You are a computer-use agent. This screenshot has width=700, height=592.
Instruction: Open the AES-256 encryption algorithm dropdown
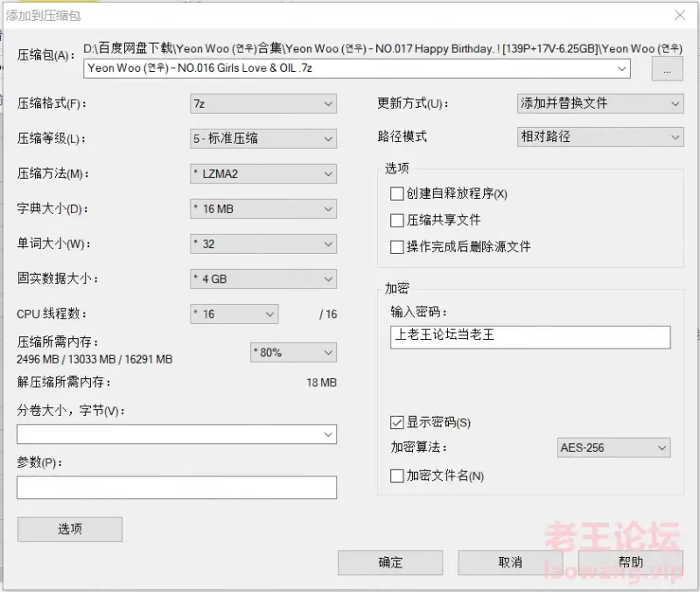[614, 448]
